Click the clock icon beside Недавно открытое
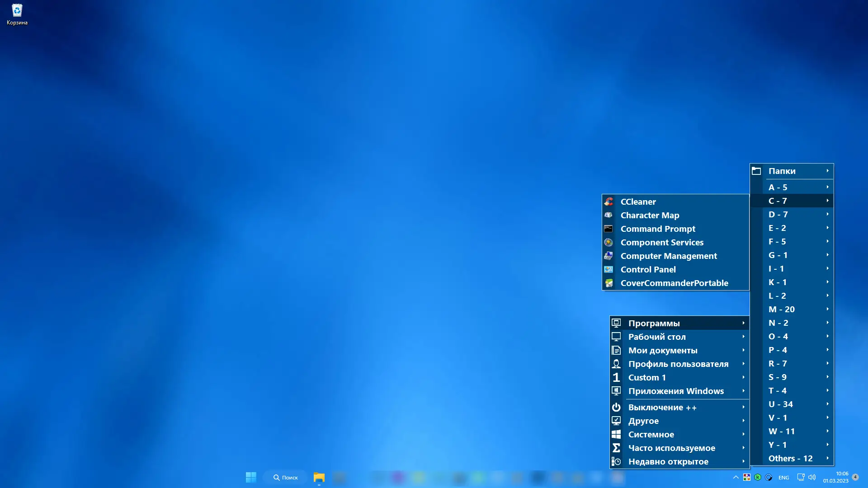 click(x=617, y=461)
